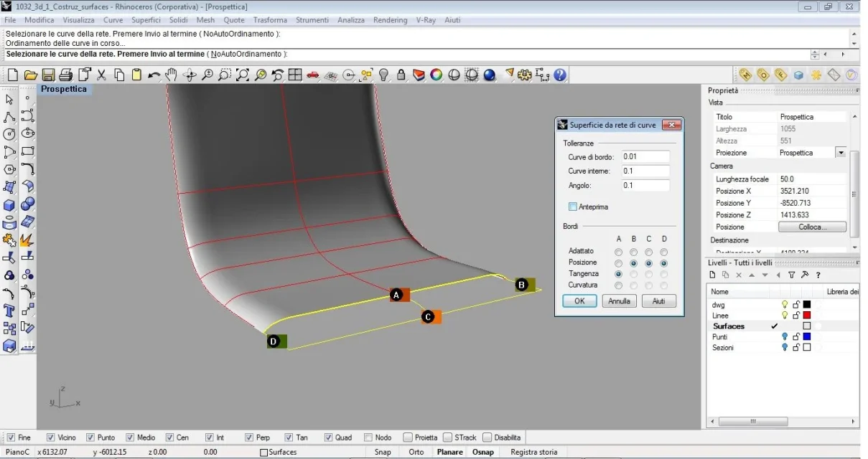Click OK in Superficie da rete dialog
868x459 pixels.
click(x=580, y=301)
